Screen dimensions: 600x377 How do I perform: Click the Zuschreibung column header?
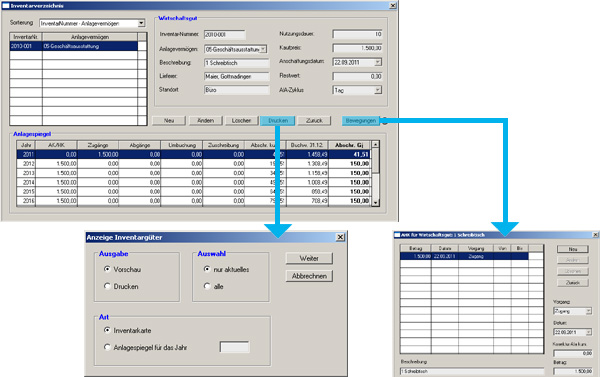tap(223, 145)
